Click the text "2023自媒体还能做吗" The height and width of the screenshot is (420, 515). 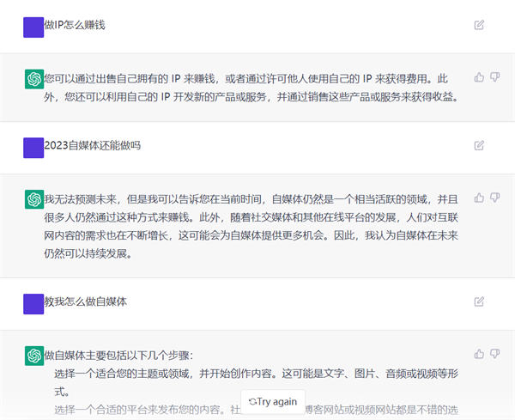click(x=93, y=145)
